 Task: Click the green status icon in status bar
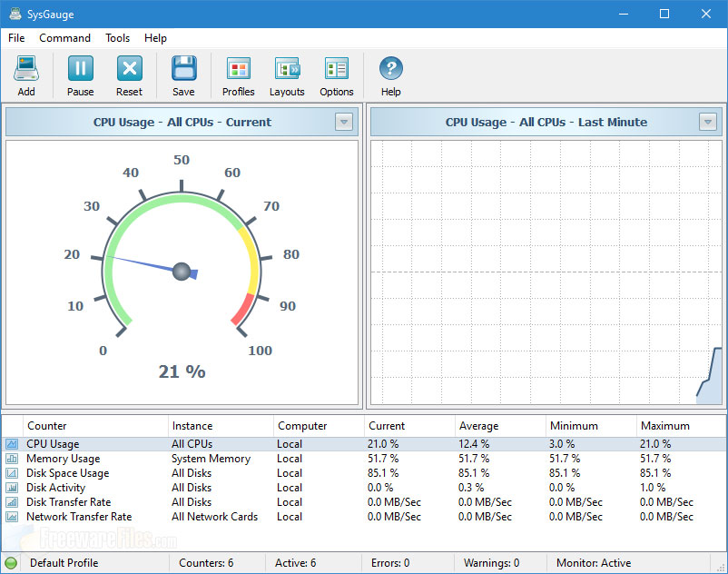[x=10, y=563]
